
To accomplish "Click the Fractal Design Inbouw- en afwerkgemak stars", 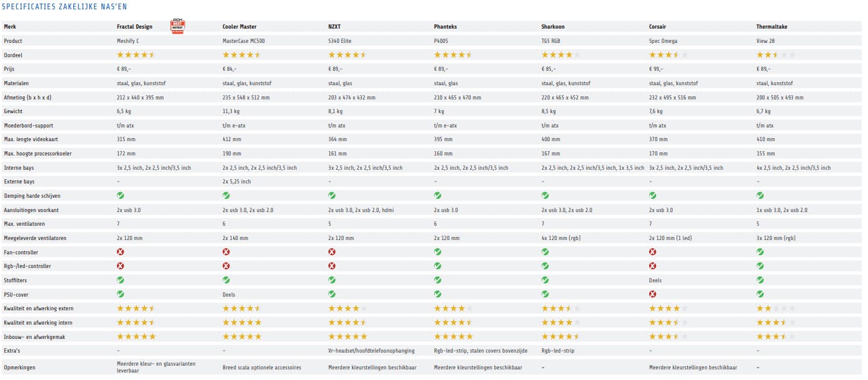I will tap(136, 336).
